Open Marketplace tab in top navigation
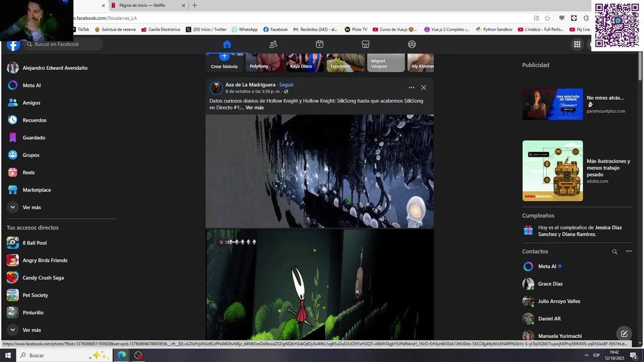The width and height of the screenshot is (644, 362). tap(366, 44)
